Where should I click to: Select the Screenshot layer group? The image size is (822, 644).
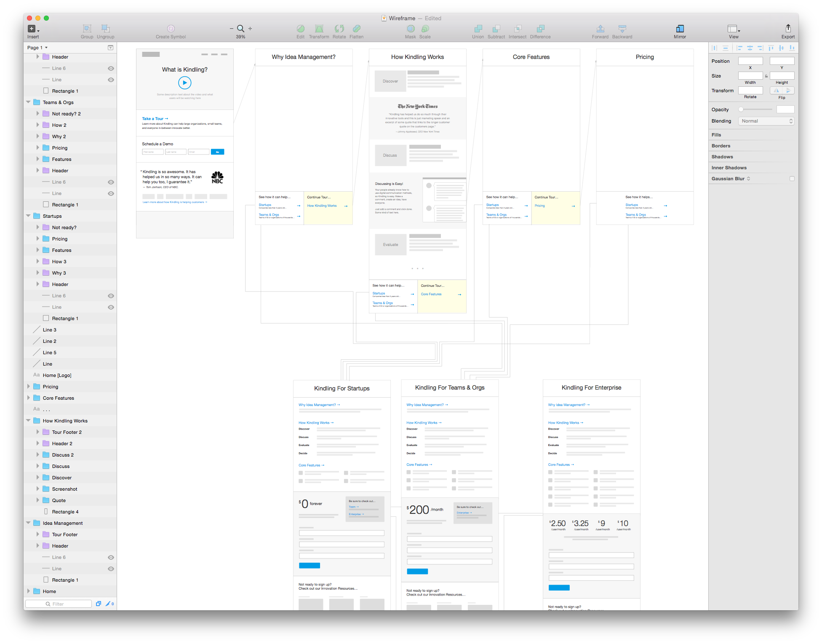pos(64,489)
